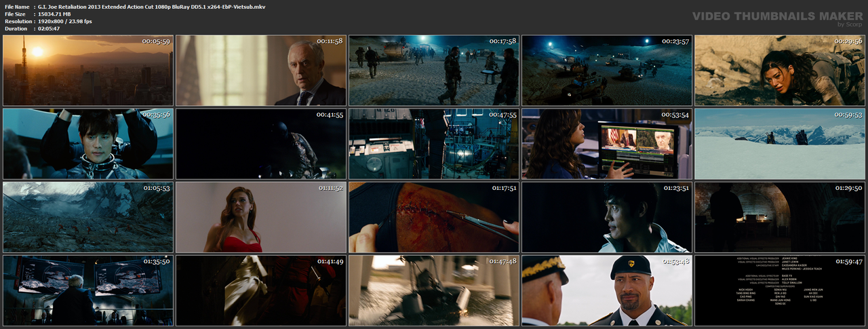Click the duration value '02:05:47'
The height and width of the screenshot is (329, 868).
click(50, 28)
